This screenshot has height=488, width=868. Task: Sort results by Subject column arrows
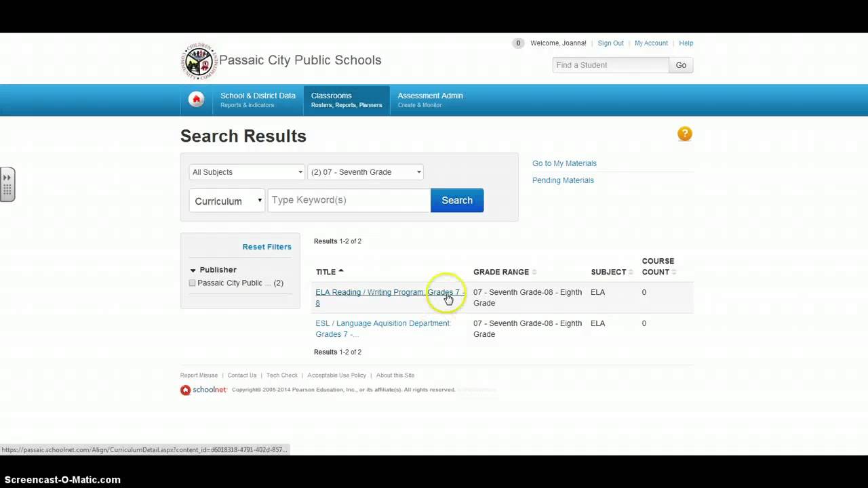coord(631,272)
